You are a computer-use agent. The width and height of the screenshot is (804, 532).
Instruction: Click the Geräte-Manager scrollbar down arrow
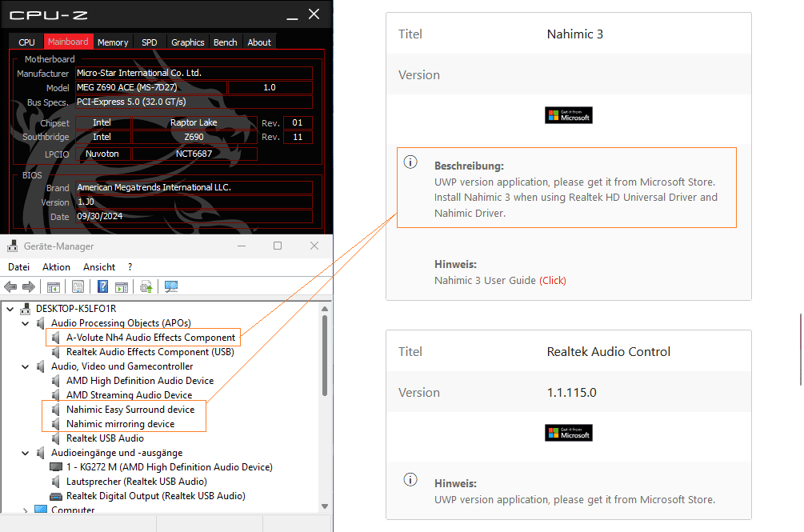point(325,506)
